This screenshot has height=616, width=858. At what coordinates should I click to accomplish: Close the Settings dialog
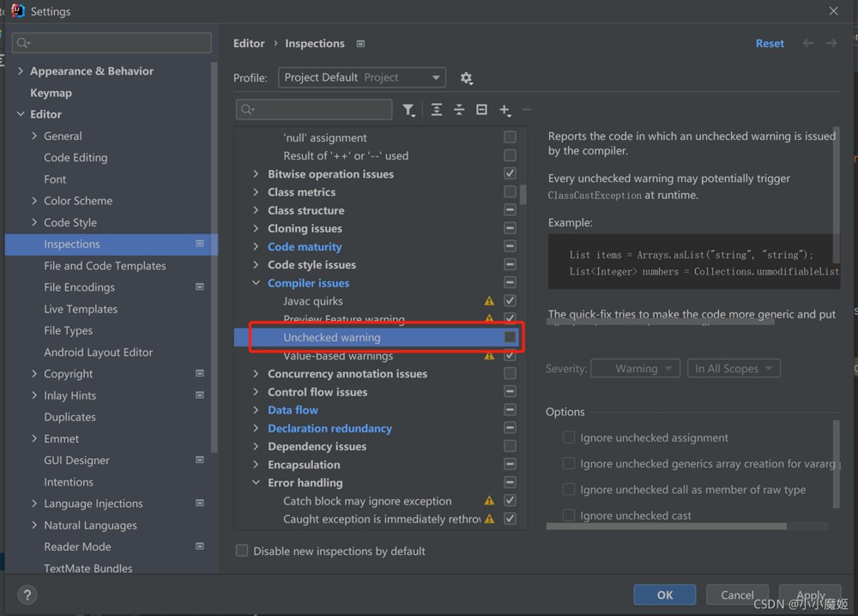click(833, 11)
